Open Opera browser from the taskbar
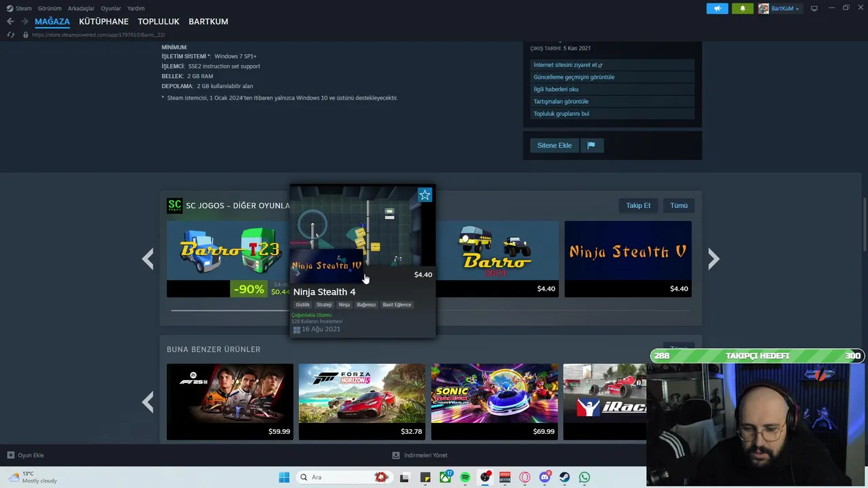 point(525,477)
